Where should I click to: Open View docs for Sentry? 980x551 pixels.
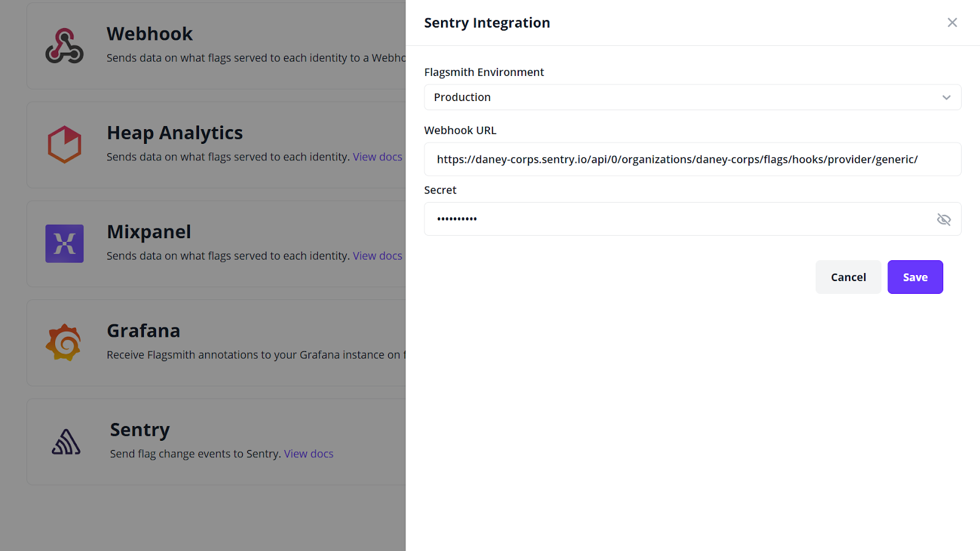click(308, 453)
